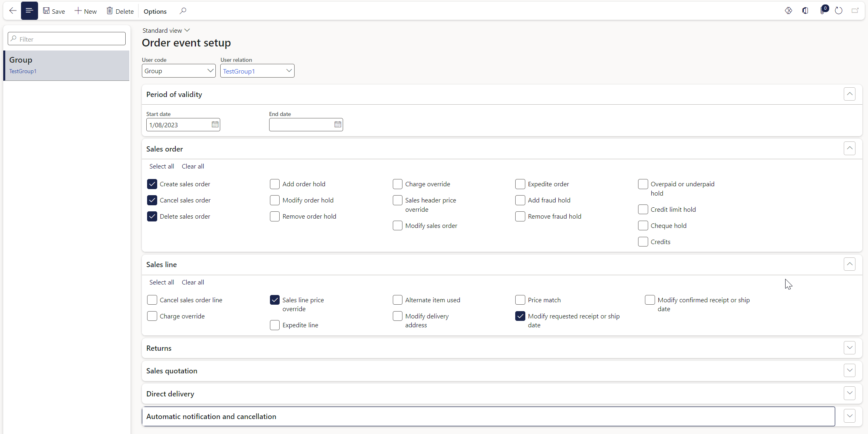Open the Options menu

(155, 11)
